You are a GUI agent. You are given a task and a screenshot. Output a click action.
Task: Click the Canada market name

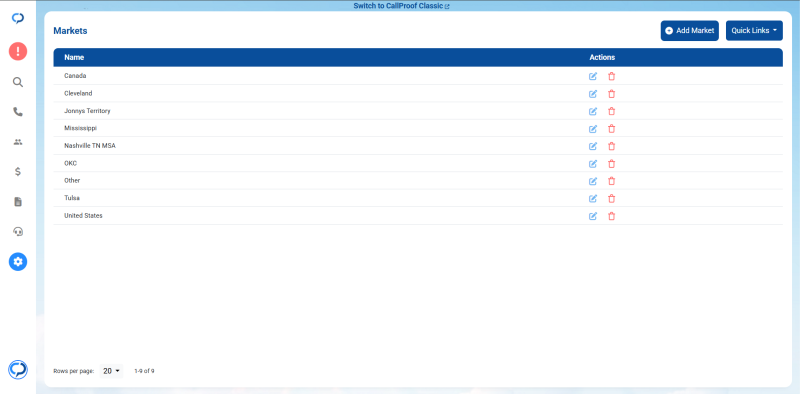point(75,76)
